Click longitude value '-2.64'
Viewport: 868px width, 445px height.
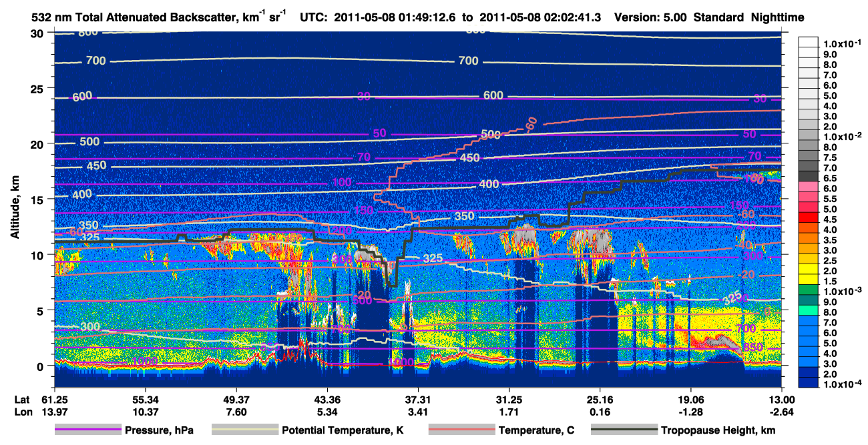(782, 412)
